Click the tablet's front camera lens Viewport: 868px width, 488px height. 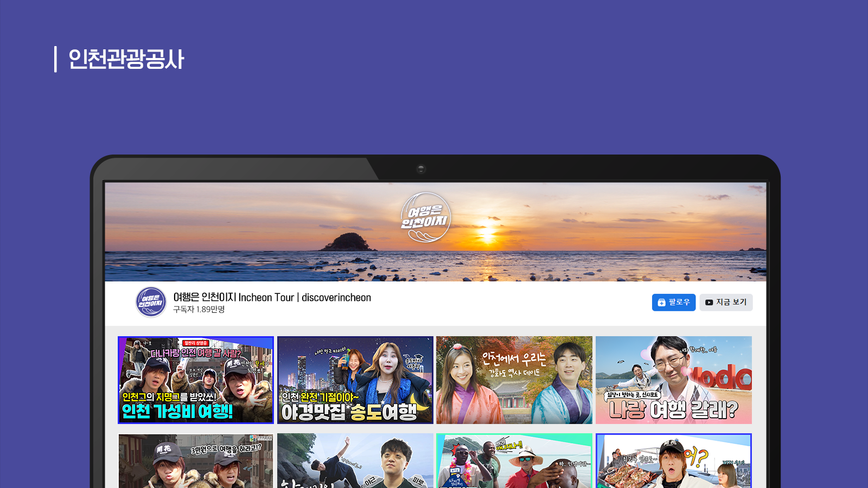click(x=421, y=169)
